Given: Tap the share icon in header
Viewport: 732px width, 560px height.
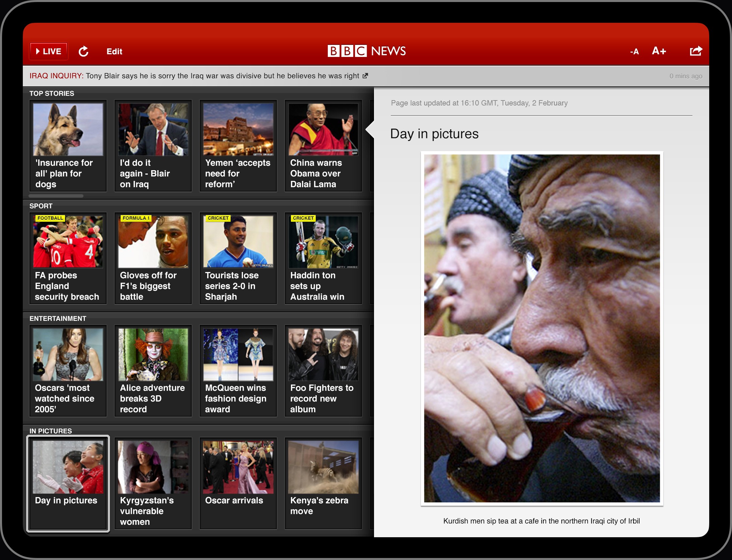Looking at the screenshot, I should click(x=695, y=51).
